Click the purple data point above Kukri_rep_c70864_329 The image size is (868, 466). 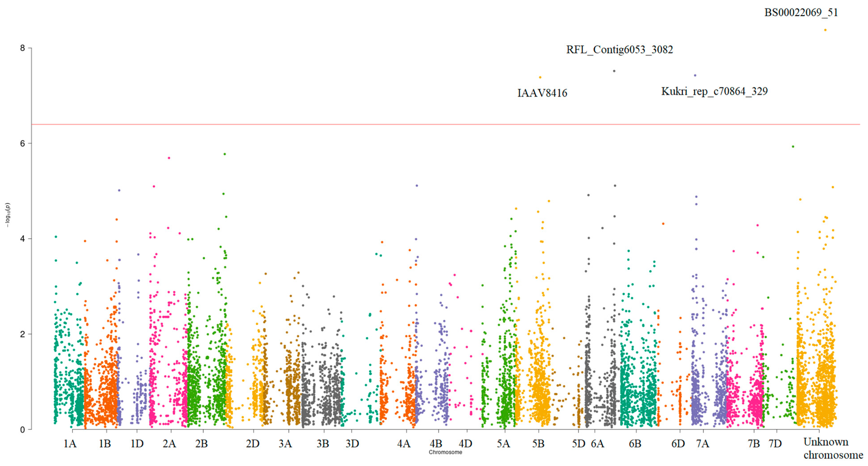695,76
